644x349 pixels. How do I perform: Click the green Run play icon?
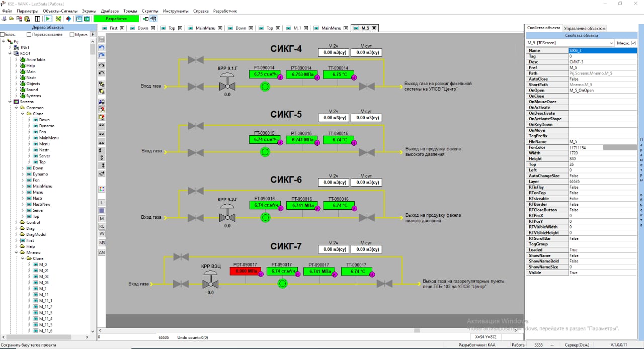[x=48, y=19]
